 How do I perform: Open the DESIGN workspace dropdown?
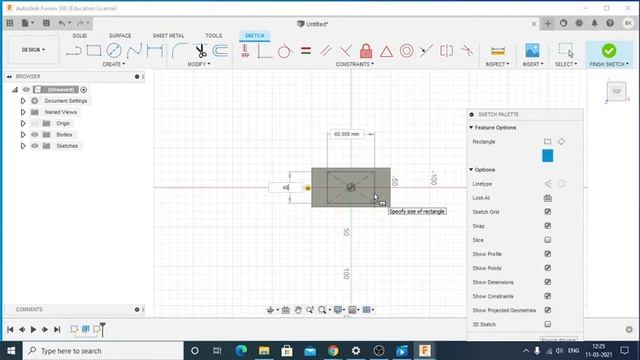point(33,50)
